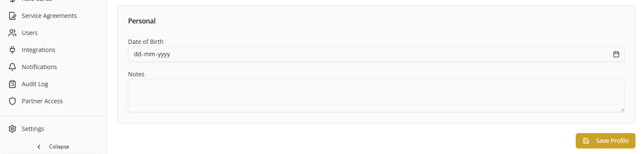Open the Integrations menu item

pos(38,50)
